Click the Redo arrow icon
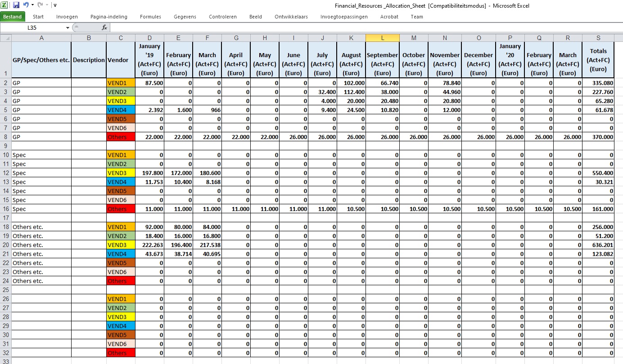Screen dimensions: 623x364 click(x=40, y=5)
